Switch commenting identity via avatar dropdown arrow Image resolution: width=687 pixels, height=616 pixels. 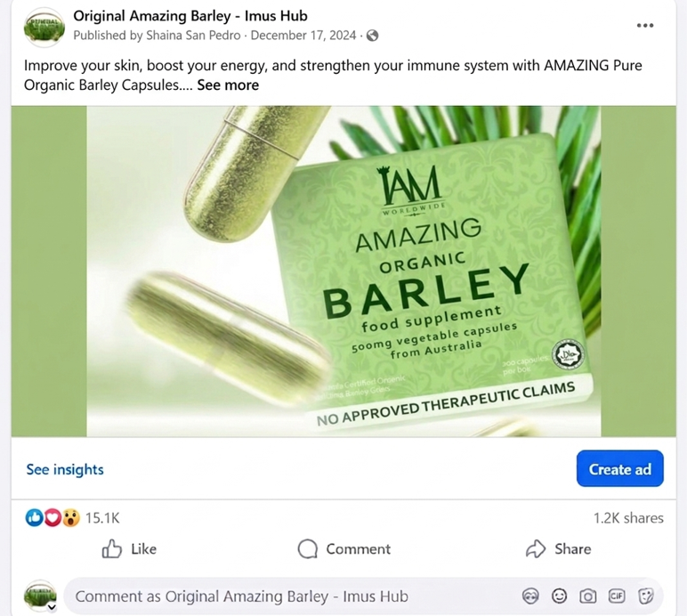tap(52, 607)
